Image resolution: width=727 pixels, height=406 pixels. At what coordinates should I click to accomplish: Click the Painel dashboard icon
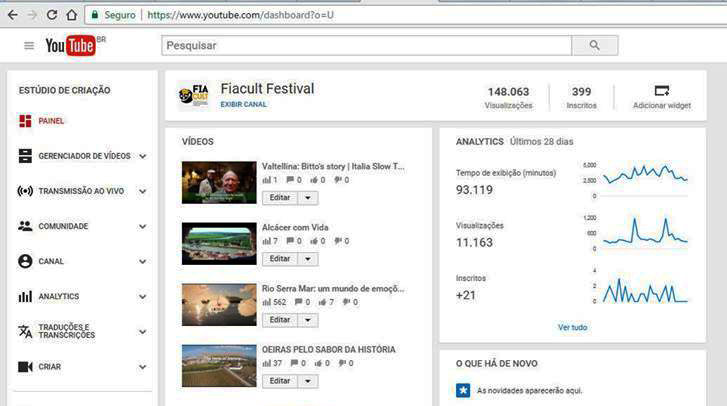click(25, 121)
